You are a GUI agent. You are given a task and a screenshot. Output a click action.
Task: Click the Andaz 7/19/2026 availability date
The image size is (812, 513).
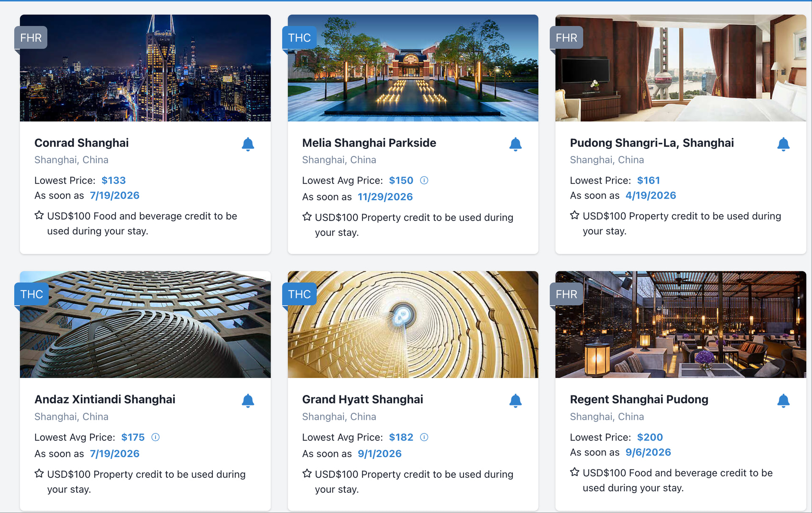[115, 454]
